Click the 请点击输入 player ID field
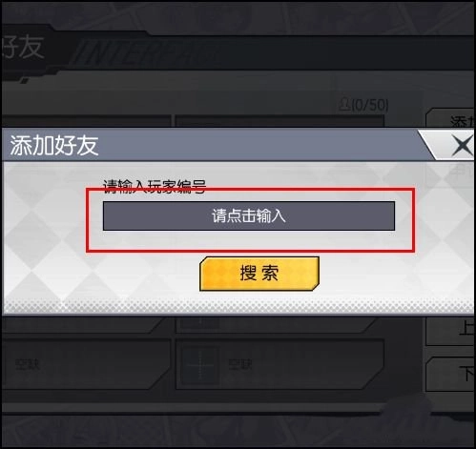 [x=249, y=215]
